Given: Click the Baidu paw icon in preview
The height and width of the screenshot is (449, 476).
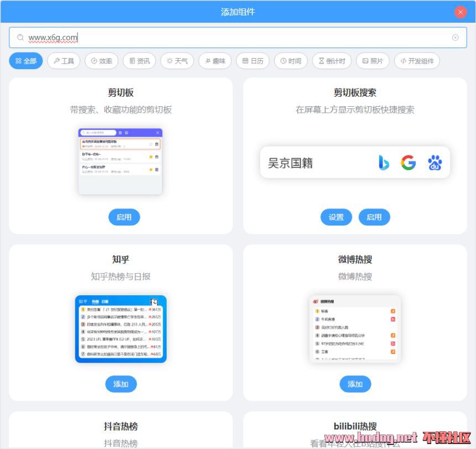Looking at the screenshot, I should (x=434, y=163).
